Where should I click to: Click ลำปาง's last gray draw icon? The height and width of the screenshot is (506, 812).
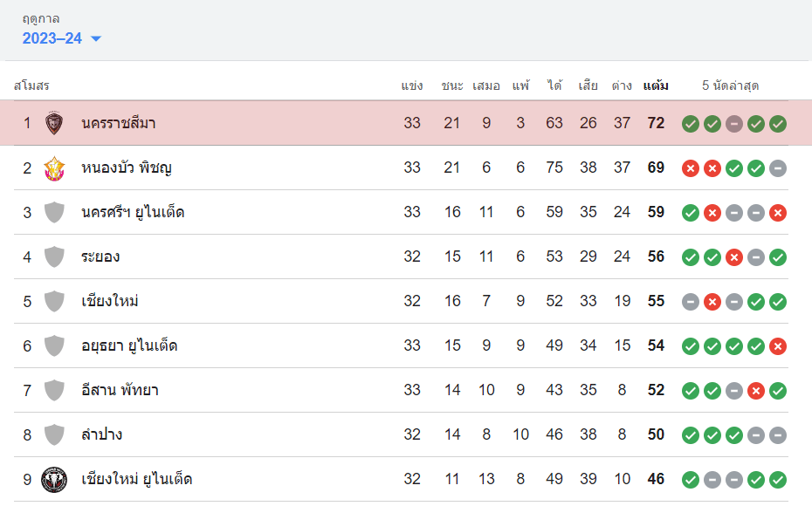click(x=778, y=434)
